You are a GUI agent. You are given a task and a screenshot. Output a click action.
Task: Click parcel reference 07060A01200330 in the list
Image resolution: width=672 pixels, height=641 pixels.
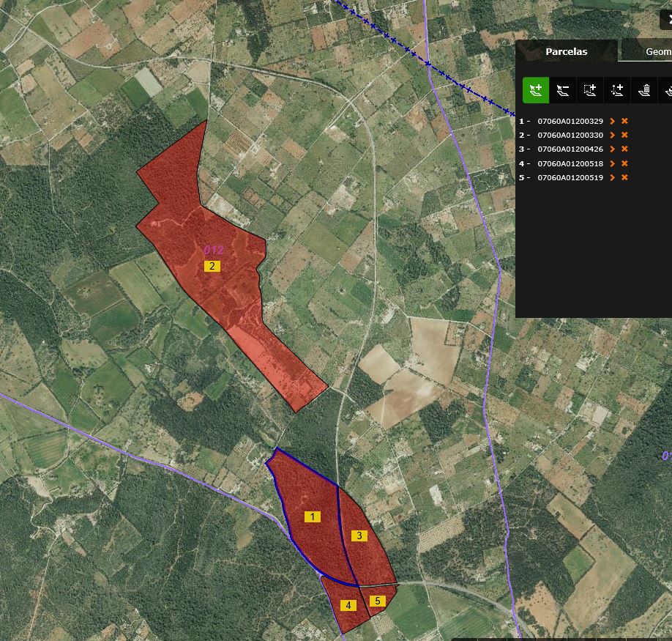coord(570,136)
